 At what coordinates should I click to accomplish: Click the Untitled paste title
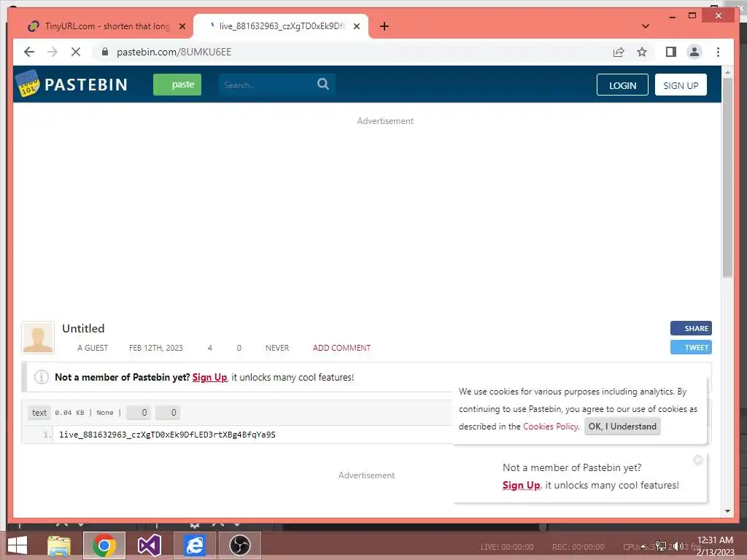coord(83,329)
